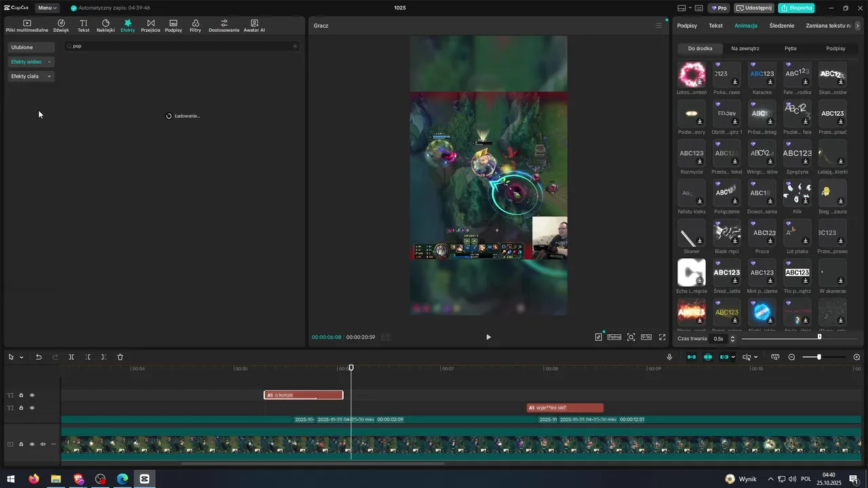This screenshot has height=488, width=868.
Task: Select the 'wyje**łeś się?' text clip
Action: [x=565, y=408]
